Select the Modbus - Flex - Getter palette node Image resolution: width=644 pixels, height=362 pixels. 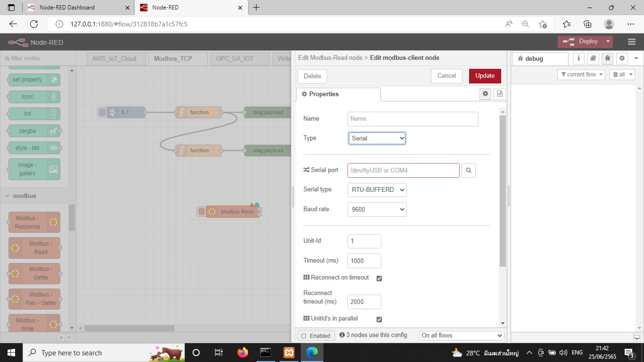[34, 299]
